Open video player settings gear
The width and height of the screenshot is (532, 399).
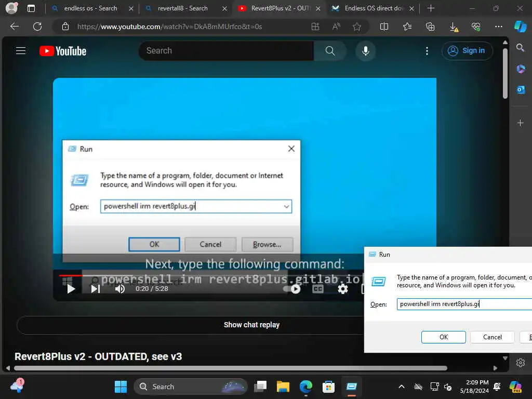pyautogui.click(x=343, y=289)
